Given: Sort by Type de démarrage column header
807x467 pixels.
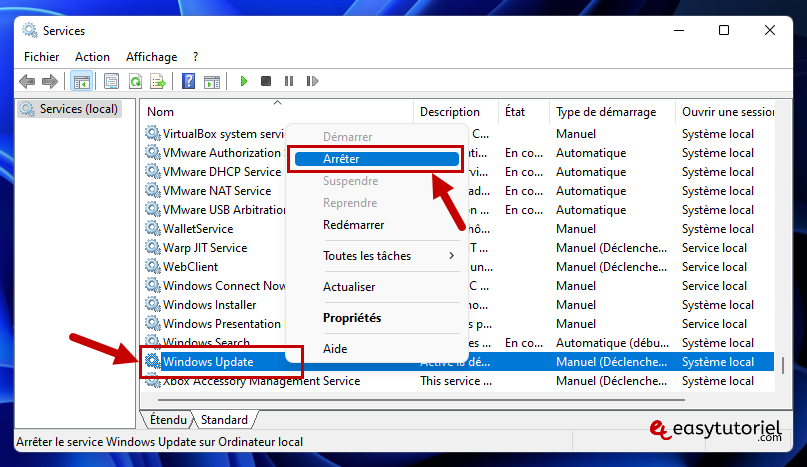Looking at the screenshot, I should click(612, 112).
